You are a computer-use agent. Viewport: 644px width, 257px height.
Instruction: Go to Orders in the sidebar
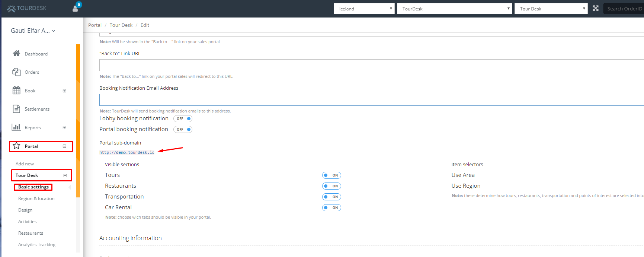coord(32,72)
